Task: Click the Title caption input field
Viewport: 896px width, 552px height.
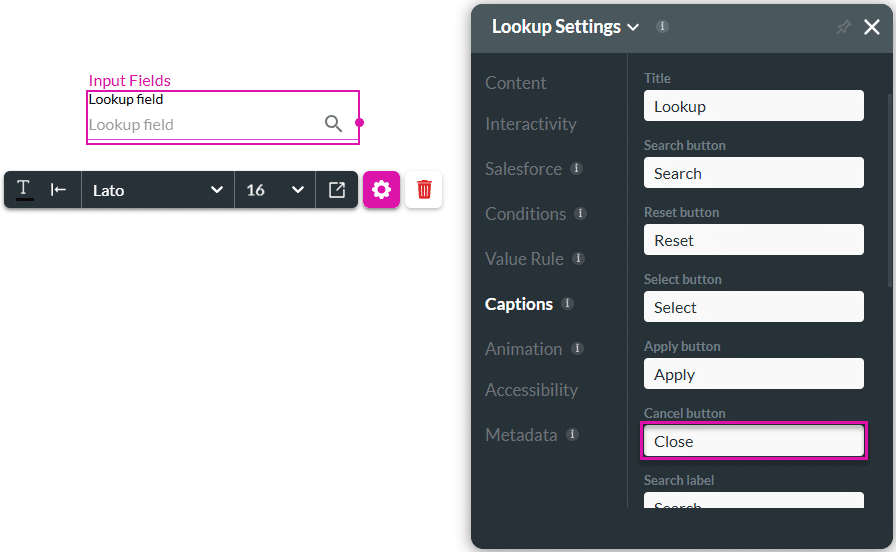Action: [x=753, y=106]
